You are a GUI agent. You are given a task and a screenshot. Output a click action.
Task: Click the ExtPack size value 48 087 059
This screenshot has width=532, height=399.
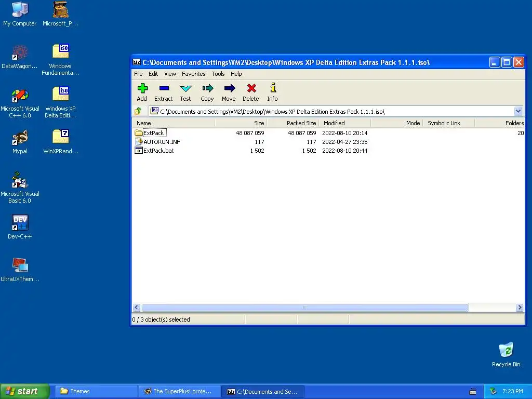point(250,133)
